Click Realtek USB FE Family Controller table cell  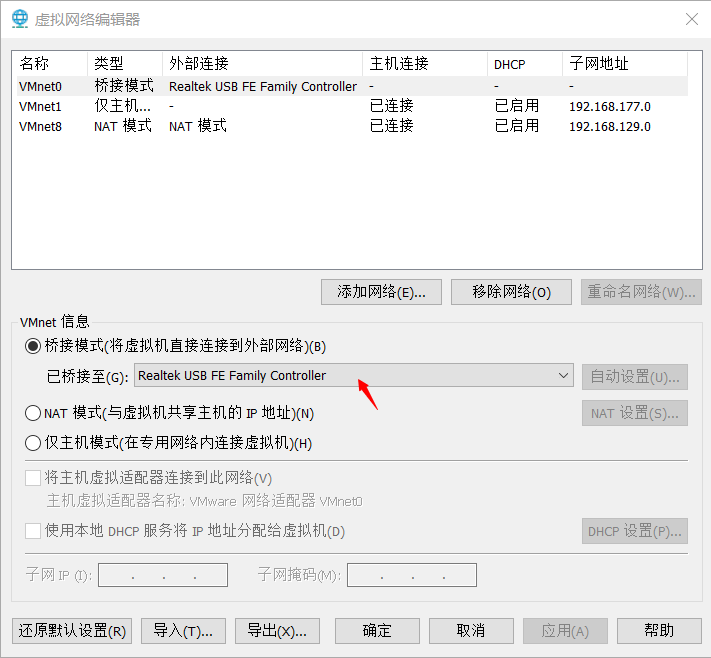coord(263,86)
